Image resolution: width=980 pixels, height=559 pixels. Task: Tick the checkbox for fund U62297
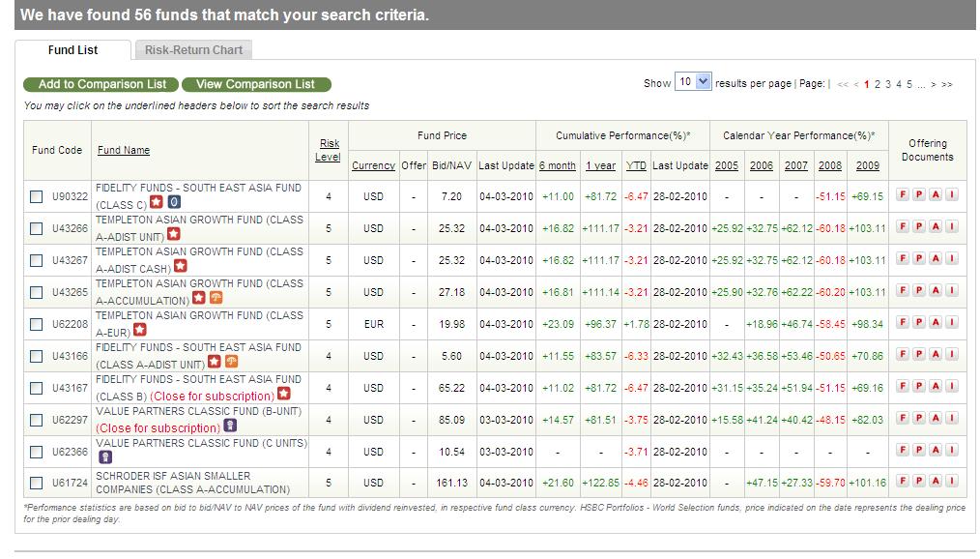click(x=37, y=420)
